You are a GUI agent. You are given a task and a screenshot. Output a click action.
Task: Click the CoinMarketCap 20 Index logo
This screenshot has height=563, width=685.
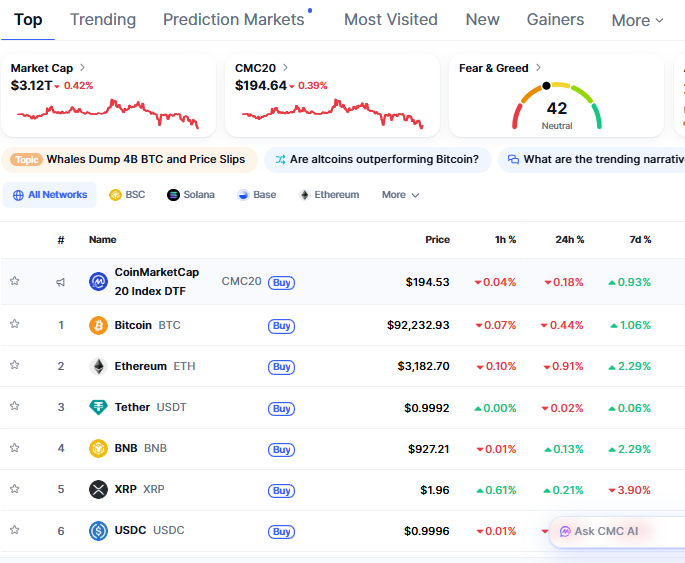point(98,282)
